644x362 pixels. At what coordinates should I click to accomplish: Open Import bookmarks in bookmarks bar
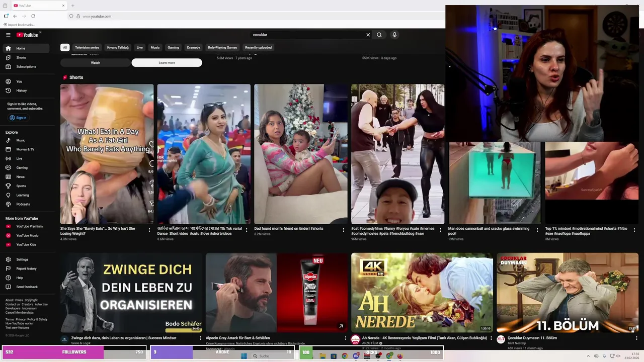[x=19, y=25]
